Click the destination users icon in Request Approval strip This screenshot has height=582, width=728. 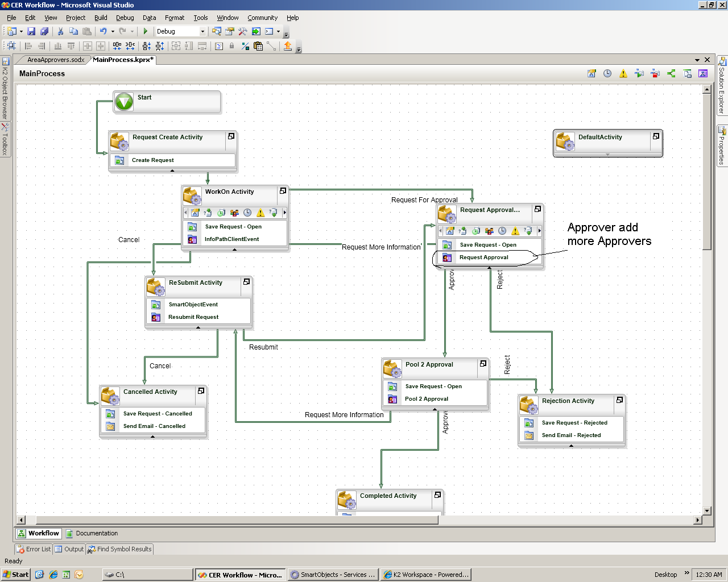pos(489,231)
